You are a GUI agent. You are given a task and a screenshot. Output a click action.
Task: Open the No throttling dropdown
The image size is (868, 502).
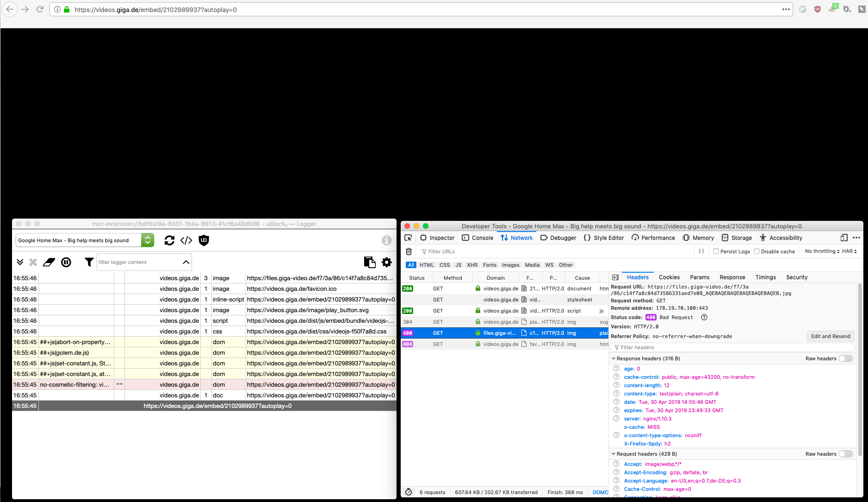tap(822, 251)
